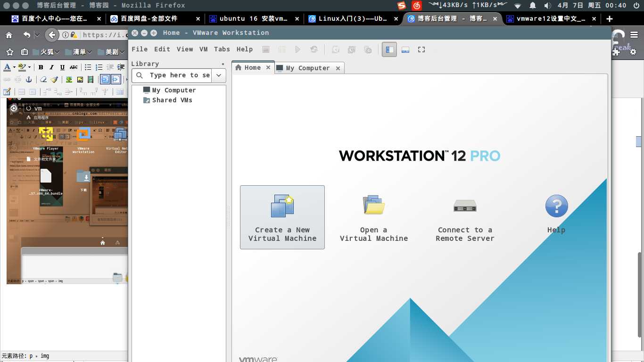Image resolution: width=644 pixels, height=362 pixels.
Task: Close the VMware Home tab
Action: [268, 67]
